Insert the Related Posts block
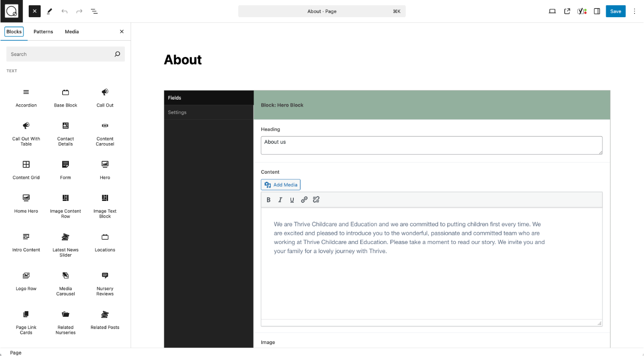This screenshot has width=644, height=356. click(105, 320)
